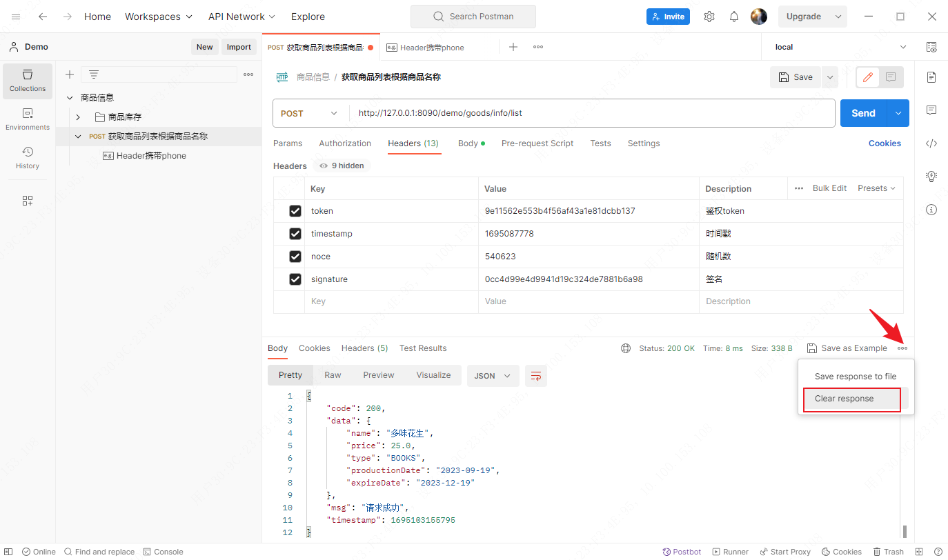Open the Upgrade dropdown arrow

pyautogui.click(x=838, y=17)
